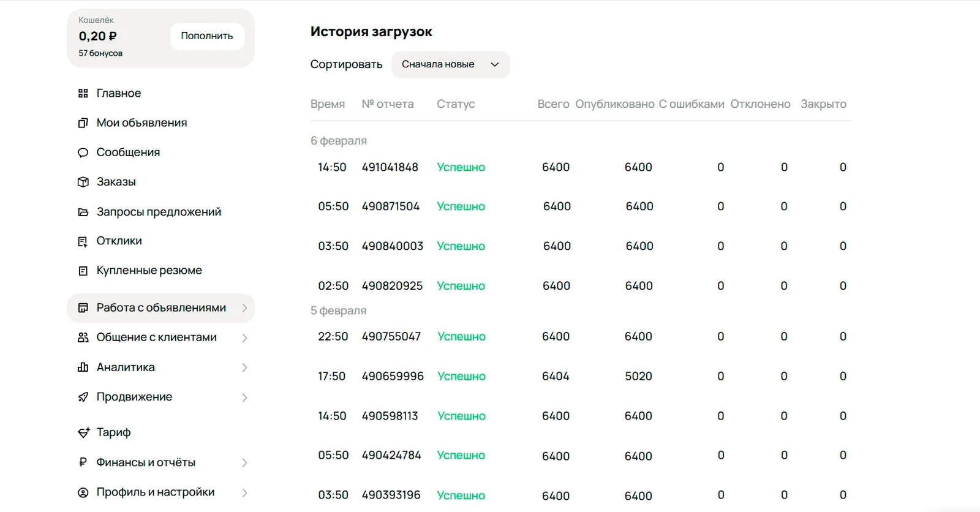Click the 5020 published value

coord(638,376)
